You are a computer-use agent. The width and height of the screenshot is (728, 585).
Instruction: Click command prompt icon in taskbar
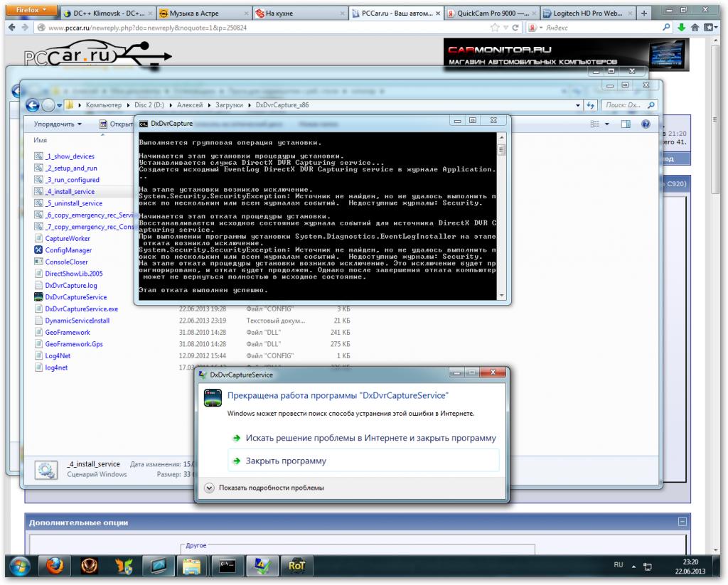point(228,566)
